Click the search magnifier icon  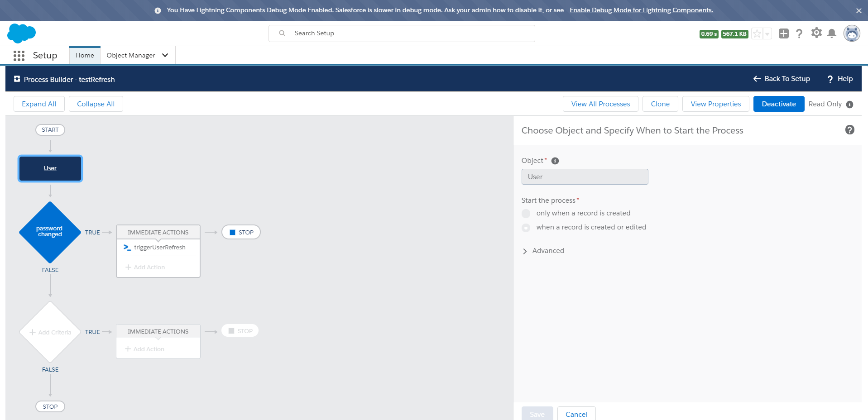coord(282,33)
